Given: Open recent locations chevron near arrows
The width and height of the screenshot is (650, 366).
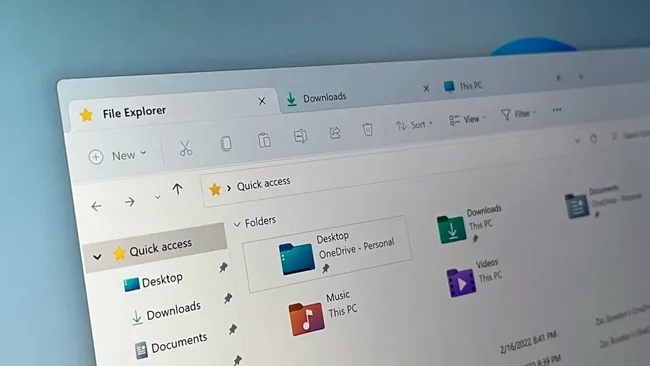Looking at the screenshot, I should click(x=158, y=197).
